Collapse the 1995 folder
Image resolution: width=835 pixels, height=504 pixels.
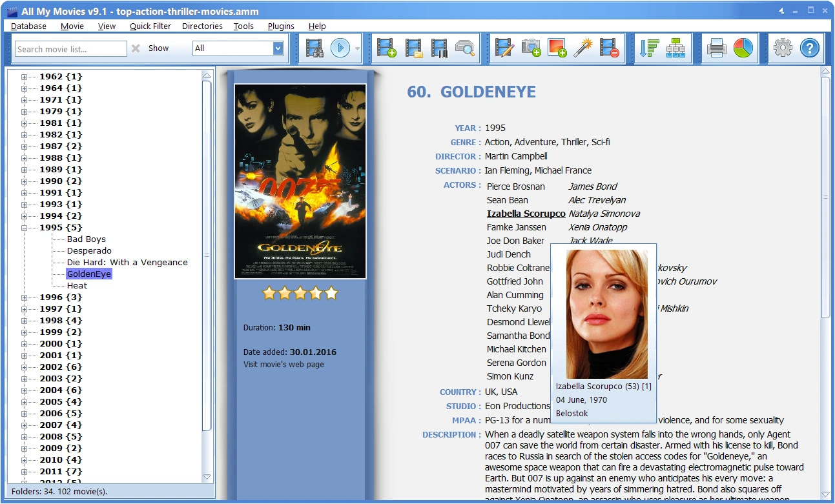pos(24,228)
